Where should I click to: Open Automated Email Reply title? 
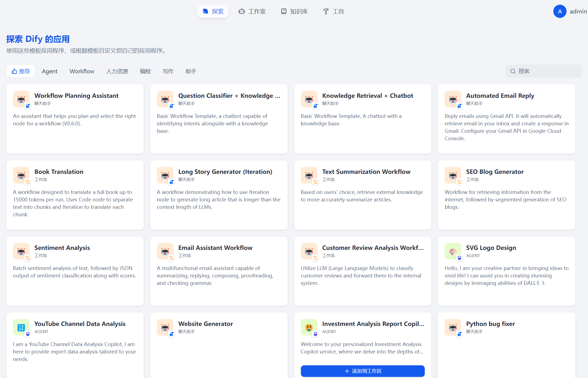[500, 96]
